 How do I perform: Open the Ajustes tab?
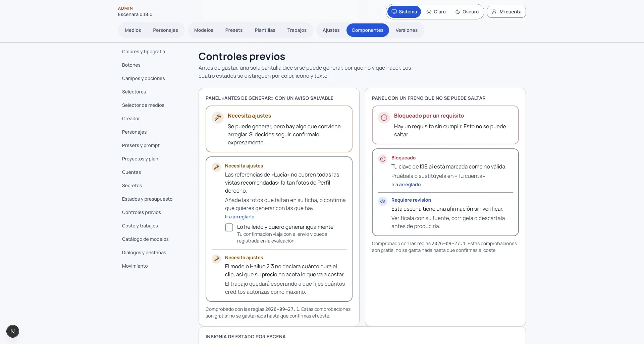[x=331, y=30]
